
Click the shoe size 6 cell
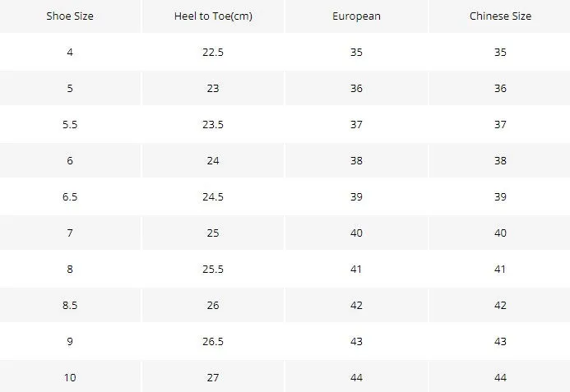pos(70,160)
